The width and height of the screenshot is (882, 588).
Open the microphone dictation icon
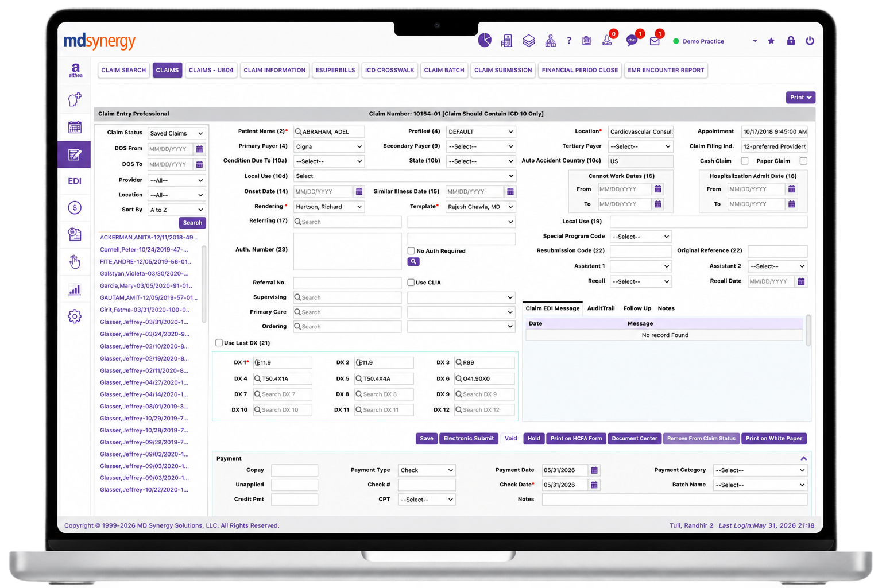(x=606, y=41)
